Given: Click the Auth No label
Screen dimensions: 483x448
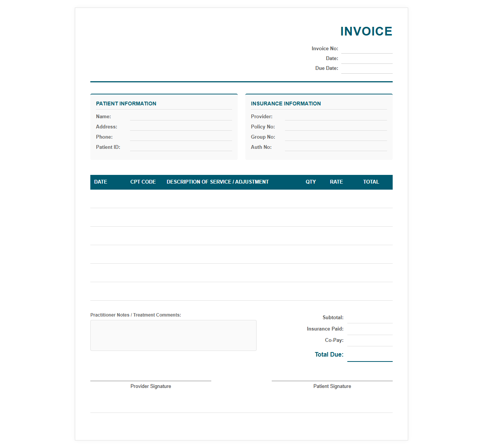Looking at the screenshot, I should pos(261,147).
